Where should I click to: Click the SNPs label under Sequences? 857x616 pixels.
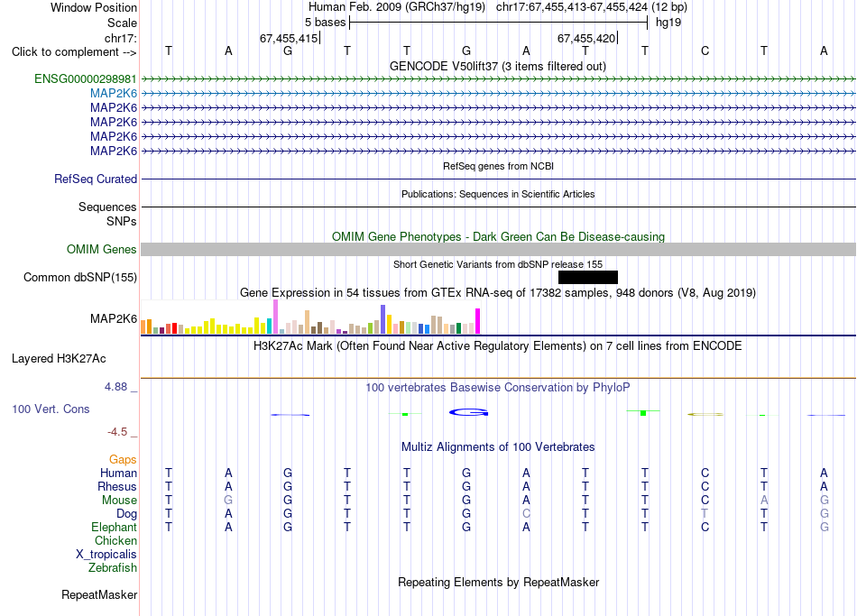click(x=122, y=221)
